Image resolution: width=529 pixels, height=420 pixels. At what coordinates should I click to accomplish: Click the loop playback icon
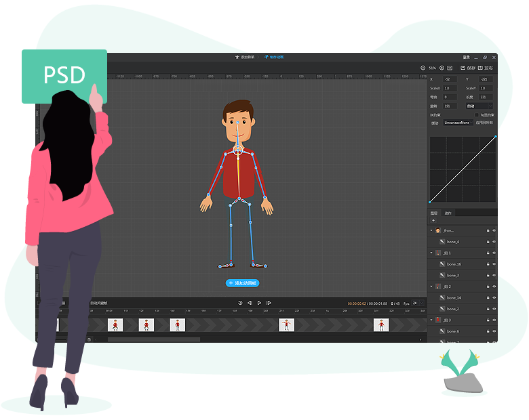click(240, 303)
